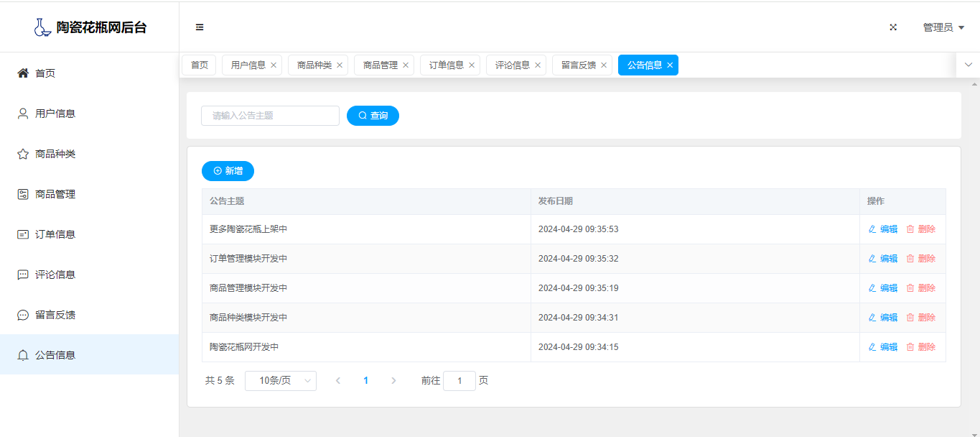Open 首页 home icon in sidebar
Viewport: 980px width, 437px height.
[23, 73]
